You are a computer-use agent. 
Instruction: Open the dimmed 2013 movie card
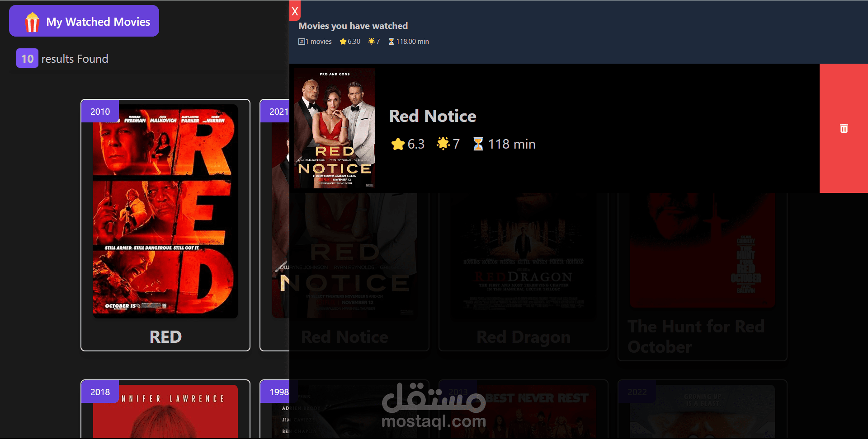point(523,409)
